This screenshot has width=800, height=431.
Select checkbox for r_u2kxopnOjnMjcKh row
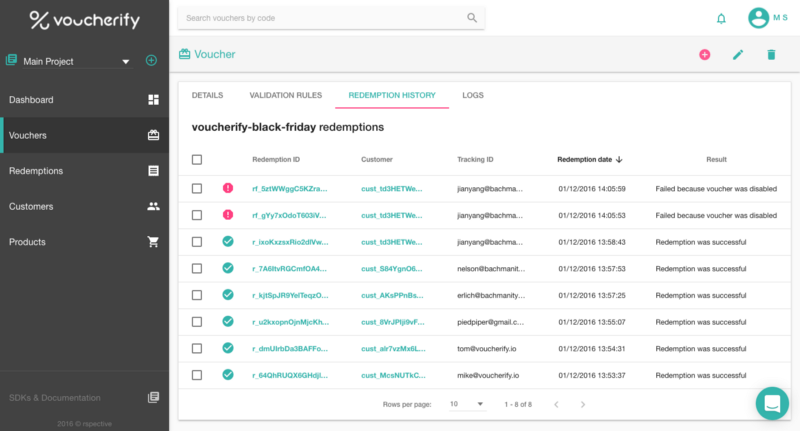[x=197, y=322]
